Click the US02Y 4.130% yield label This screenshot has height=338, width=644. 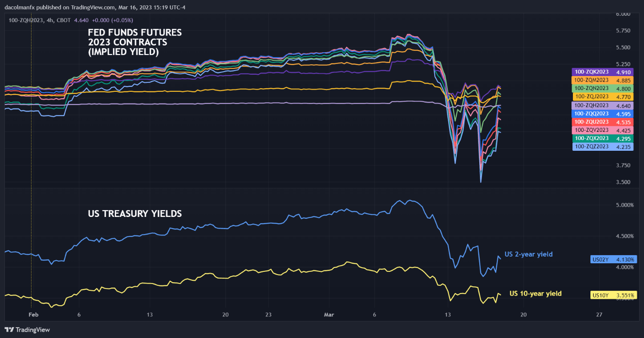point(614,259)
